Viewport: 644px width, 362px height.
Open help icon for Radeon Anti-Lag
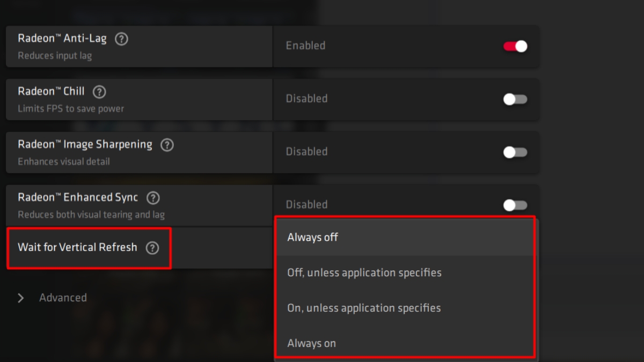click(x=122, y=39)
